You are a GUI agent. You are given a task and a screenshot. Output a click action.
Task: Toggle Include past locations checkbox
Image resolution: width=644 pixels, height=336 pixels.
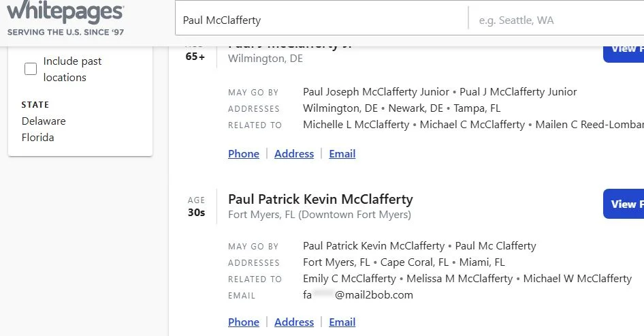[31, 69]
